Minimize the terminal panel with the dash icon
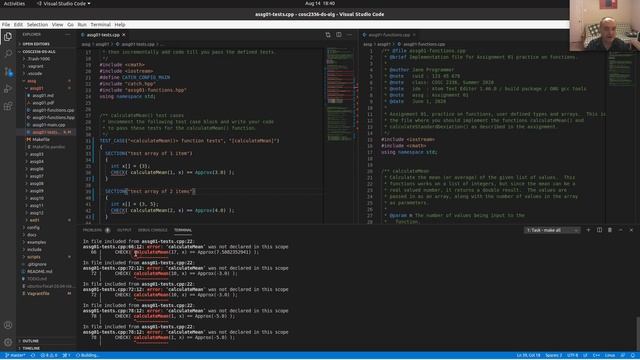Image resolution: width=640 pixels, height=360 pixels. (x=620, y=230)
